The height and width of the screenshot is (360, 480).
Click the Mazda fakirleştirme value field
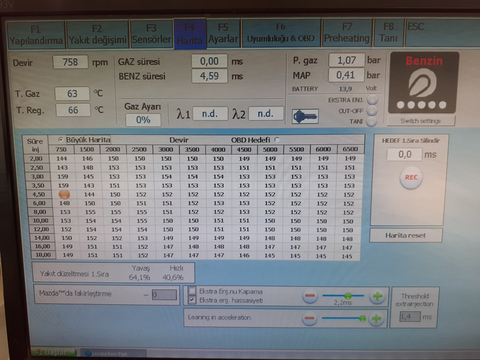tap(164, 295)
